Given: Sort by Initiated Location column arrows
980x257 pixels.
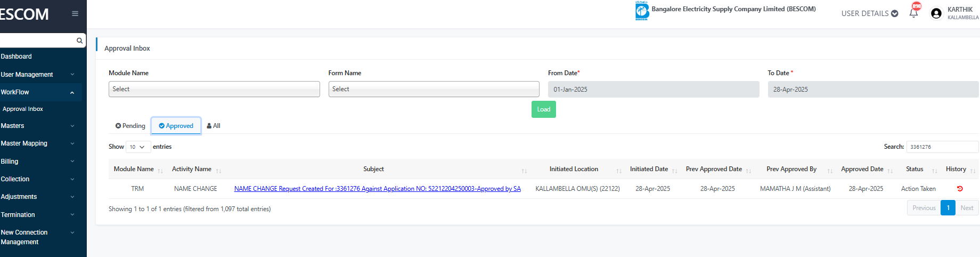Looking at the screenshot, I should point(619,171).
